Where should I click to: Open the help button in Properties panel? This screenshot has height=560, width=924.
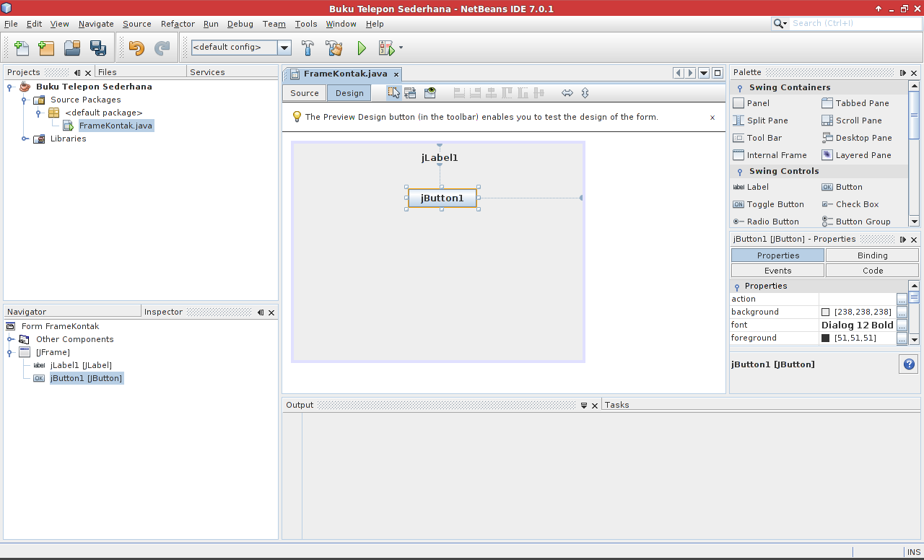908,364
